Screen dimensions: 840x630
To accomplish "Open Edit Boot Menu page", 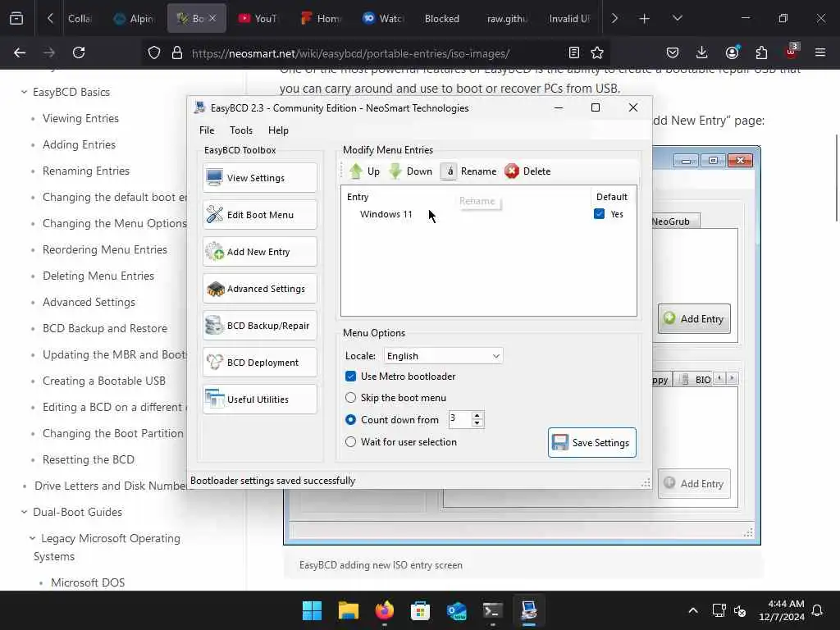I will pyautogui.click(x=260, y=215).
